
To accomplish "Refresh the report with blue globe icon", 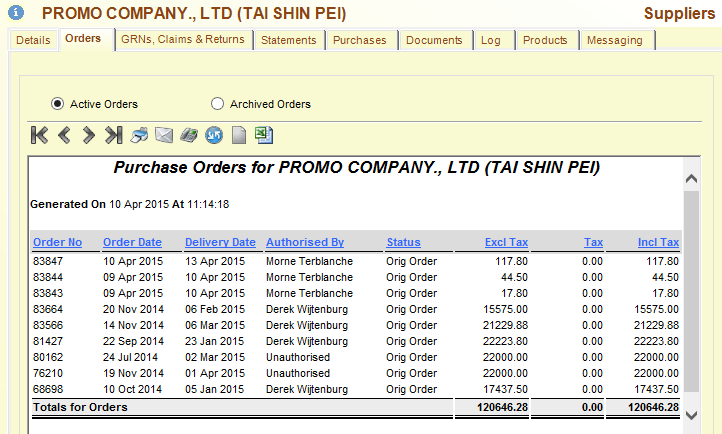I will (x=214, y=135).
